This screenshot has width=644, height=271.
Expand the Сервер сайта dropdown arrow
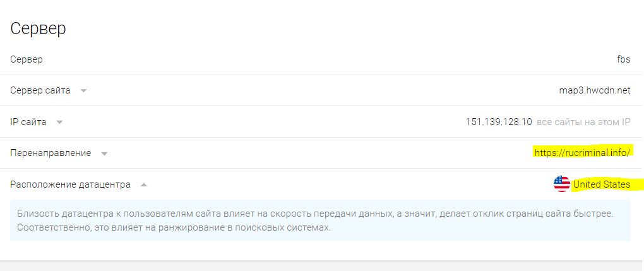click(x=83, y=91)
